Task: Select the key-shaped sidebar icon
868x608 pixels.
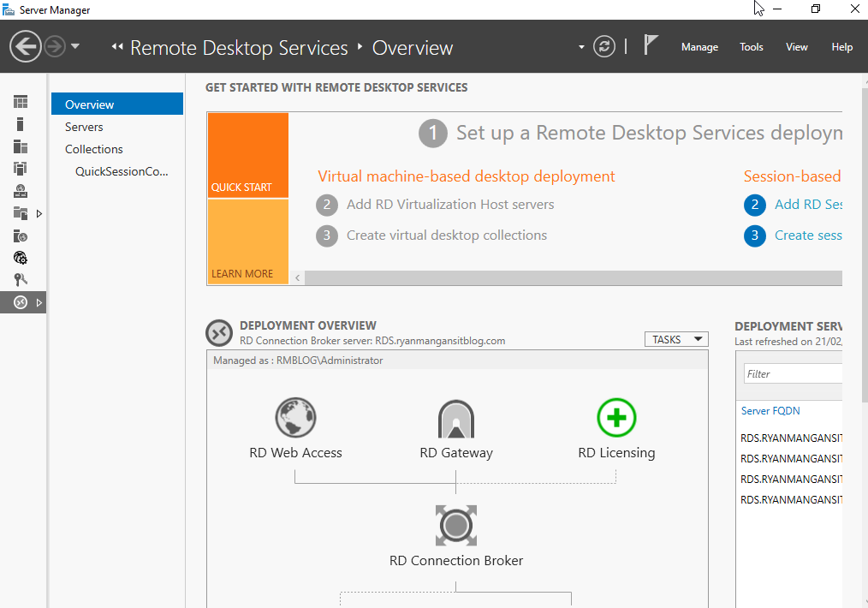Action: (21, 280)
